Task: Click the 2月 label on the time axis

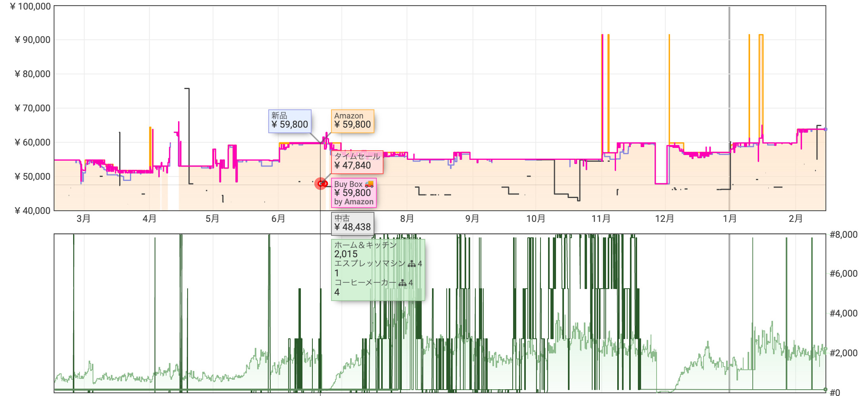Action: click(796, 219)
